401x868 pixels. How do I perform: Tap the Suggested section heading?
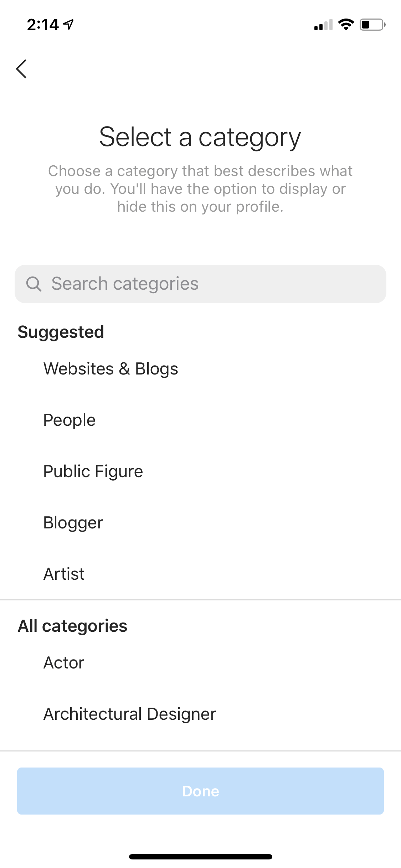click(61, 332)
